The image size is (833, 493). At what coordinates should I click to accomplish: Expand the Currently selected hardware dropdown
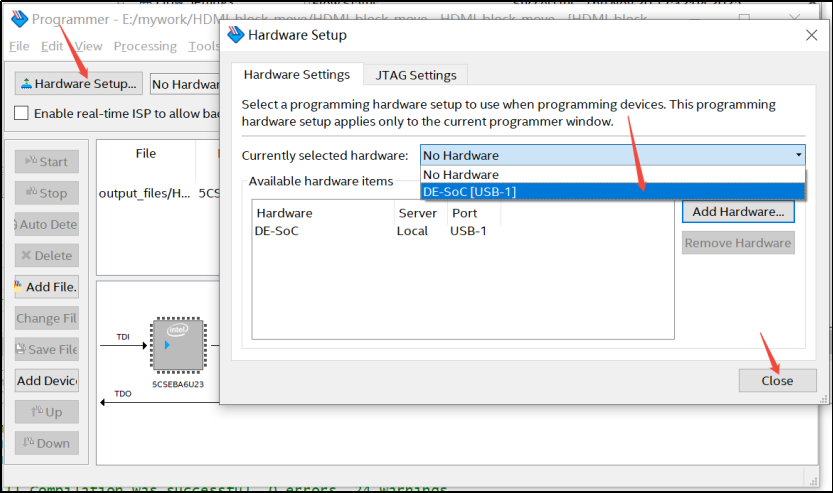point(613,155)
